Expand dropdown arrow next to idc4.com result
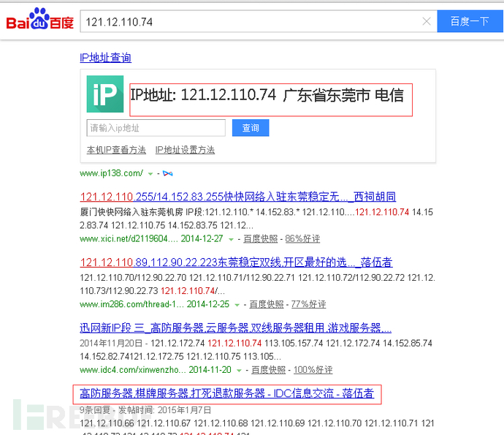 [239, 371]
